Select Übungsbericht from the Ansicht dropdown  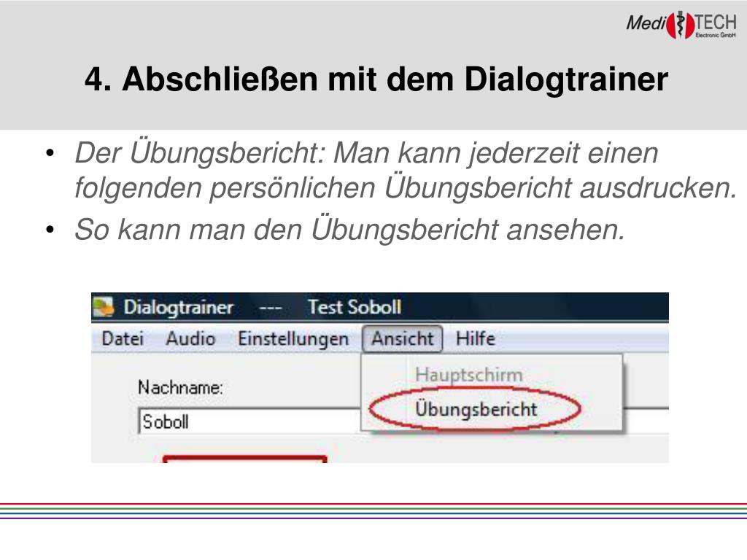point(476,409)
